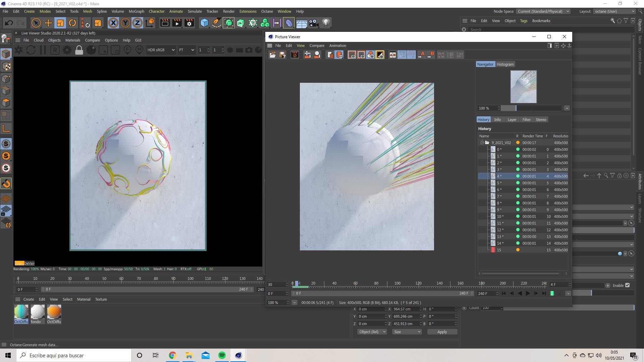Toggle the X axis lock
The image size is (644, 362).
[113, 23]
